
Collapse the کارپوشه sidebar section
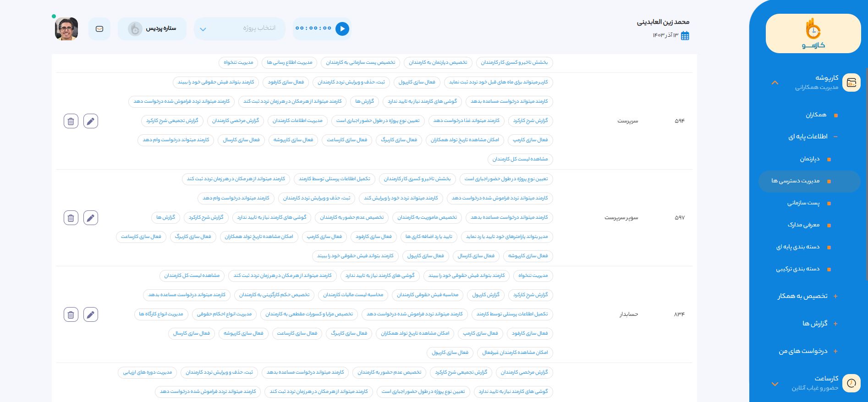pyautogui.click(x=775, y=83)
